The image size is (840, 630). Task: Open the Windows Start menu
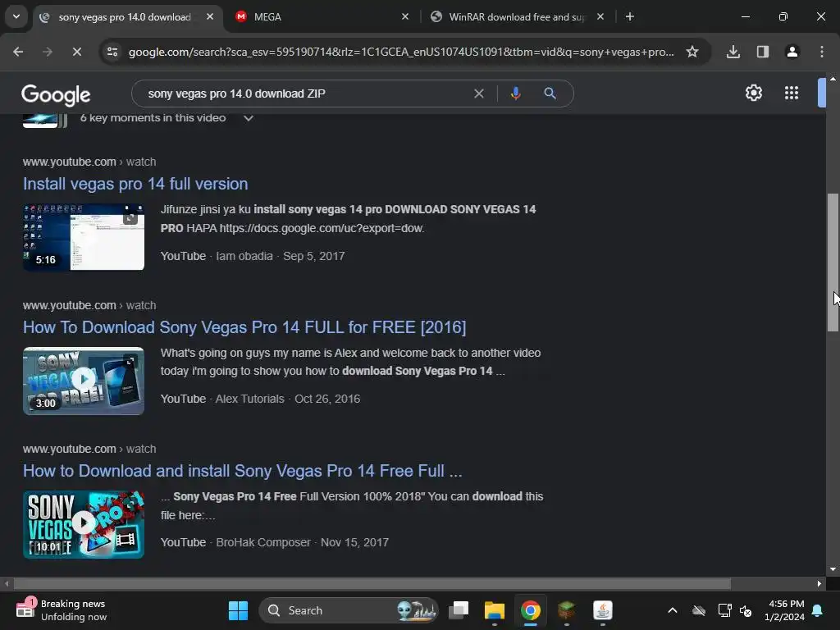coord(238,610)
